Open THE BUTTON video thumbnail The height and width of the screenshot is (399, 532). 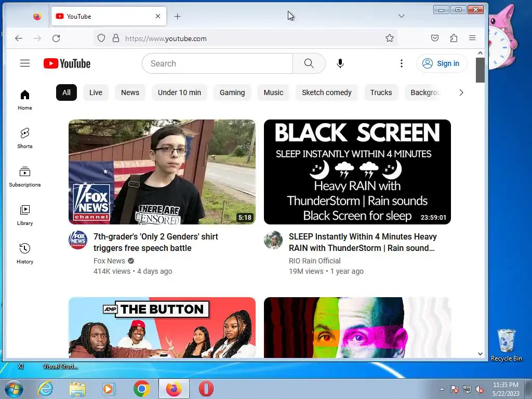(162, 327)
